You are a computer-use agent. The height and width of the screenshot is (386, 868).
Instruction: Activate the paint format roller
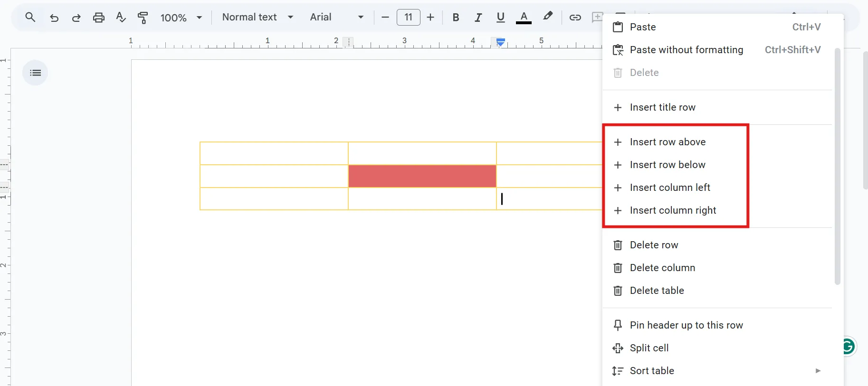(x=143, y=18)
